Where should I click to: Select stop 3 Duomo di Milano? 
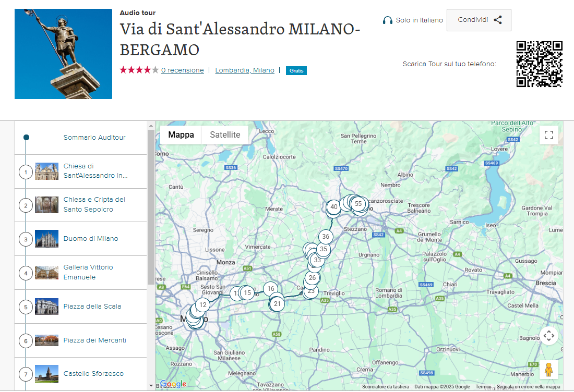tap(91, 239)
